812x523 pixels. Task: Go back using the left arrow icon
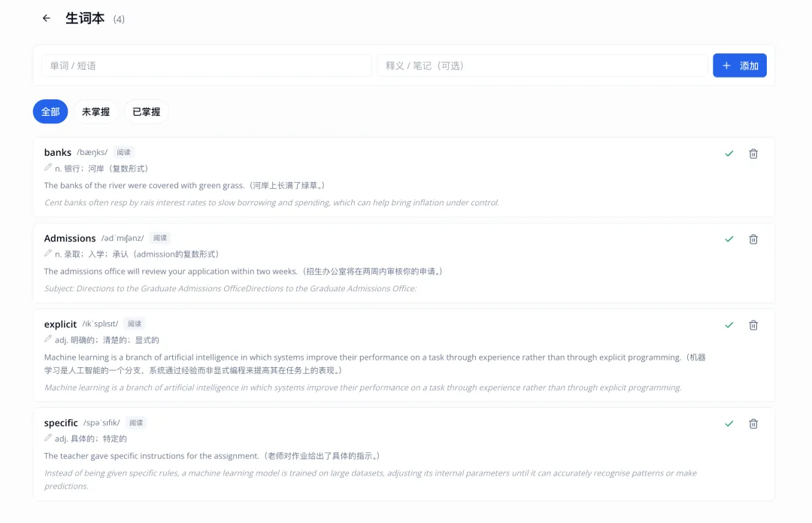(x=47, y=18)
